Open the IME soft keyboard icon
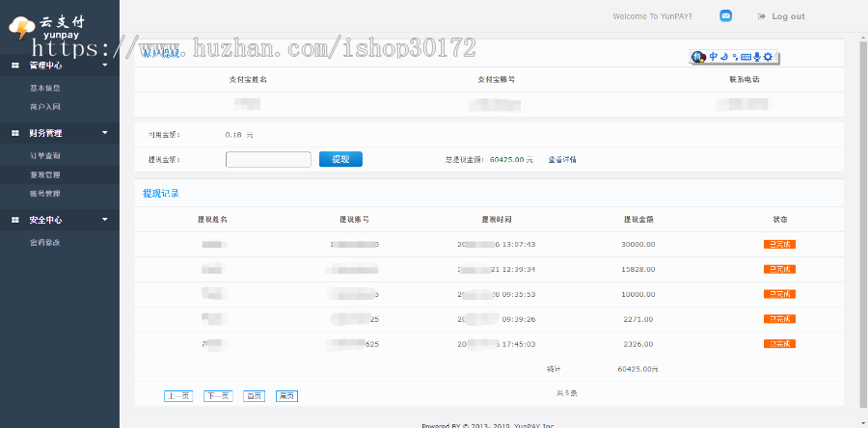The image size is (868, 428). (x=746, y=57)
